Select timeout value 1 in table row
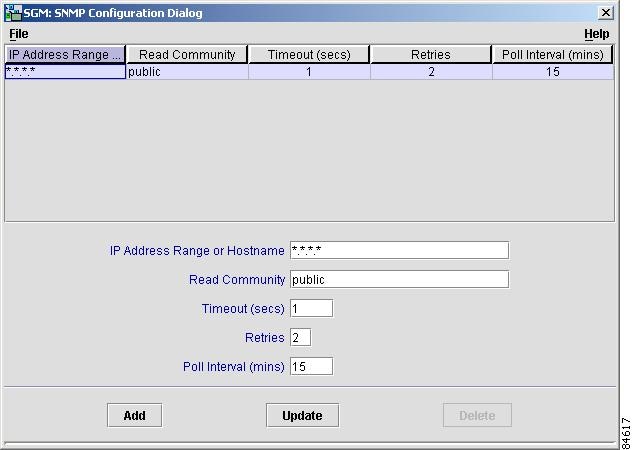This screenshot has width=633, height=450. 309,72
